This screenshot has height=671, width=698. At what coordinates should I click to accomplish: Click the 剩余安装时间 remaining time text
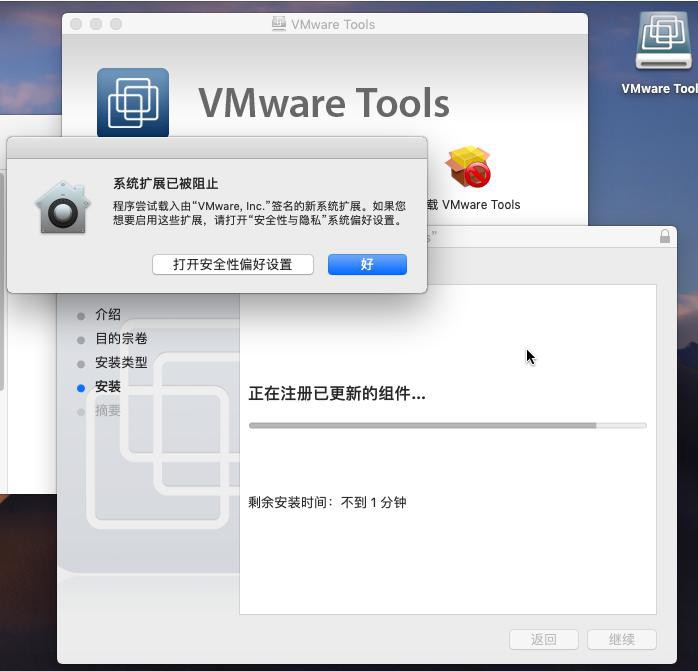click(327, 502)
